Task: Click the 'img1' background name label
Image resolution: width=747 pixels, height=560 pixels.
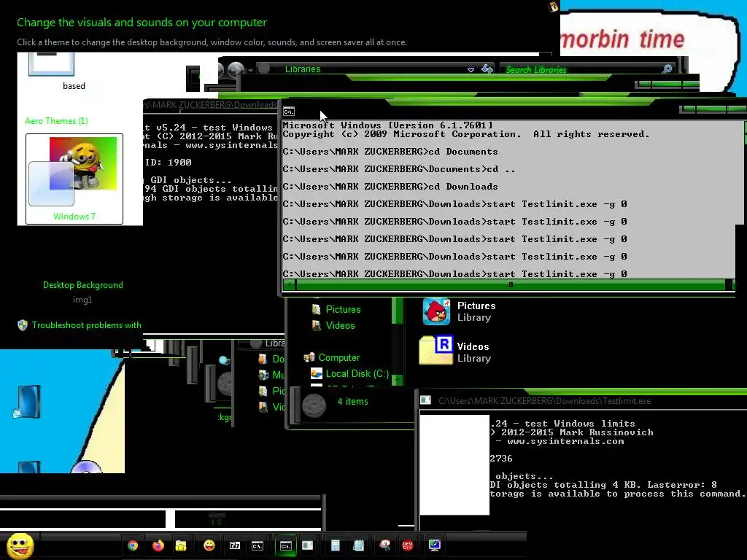Action: (x=82, y=300)
